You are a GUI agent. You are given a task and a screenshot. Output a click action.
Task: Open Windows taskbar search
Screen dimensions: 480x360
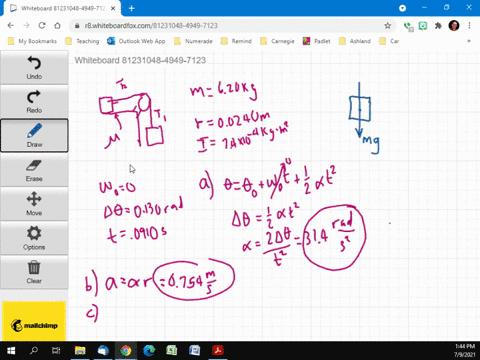(x=34, y=351)
